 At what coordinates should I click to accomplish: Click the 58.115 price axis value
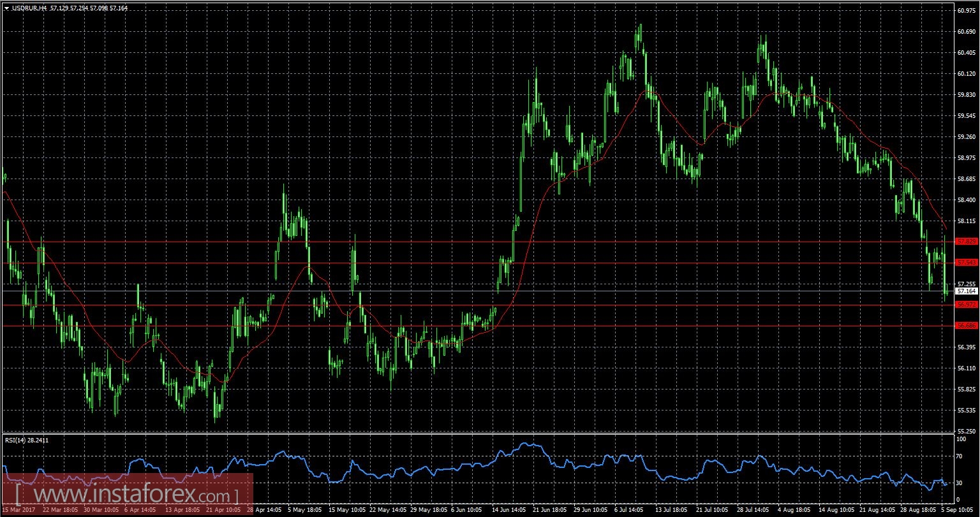coord(967,221)
